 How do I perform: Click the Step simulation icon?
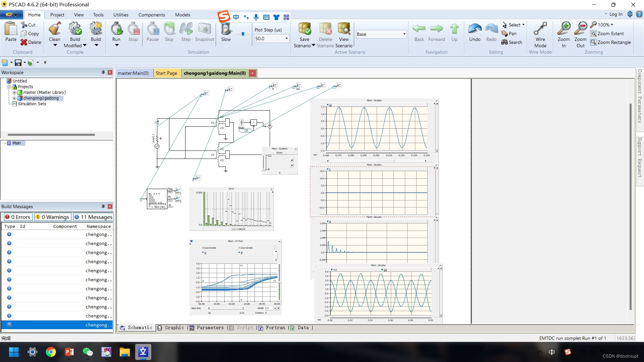click(x=186, y=29)
